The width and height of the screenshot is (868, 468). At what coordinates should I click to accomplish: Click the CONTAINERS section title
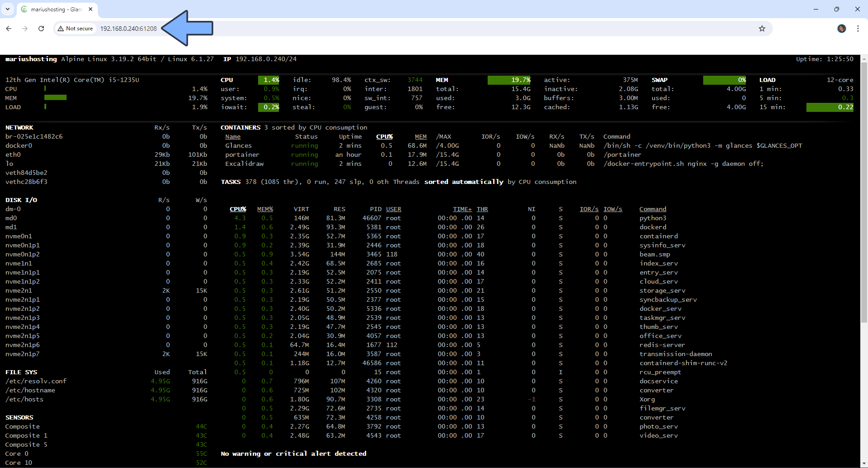point(240,128)
